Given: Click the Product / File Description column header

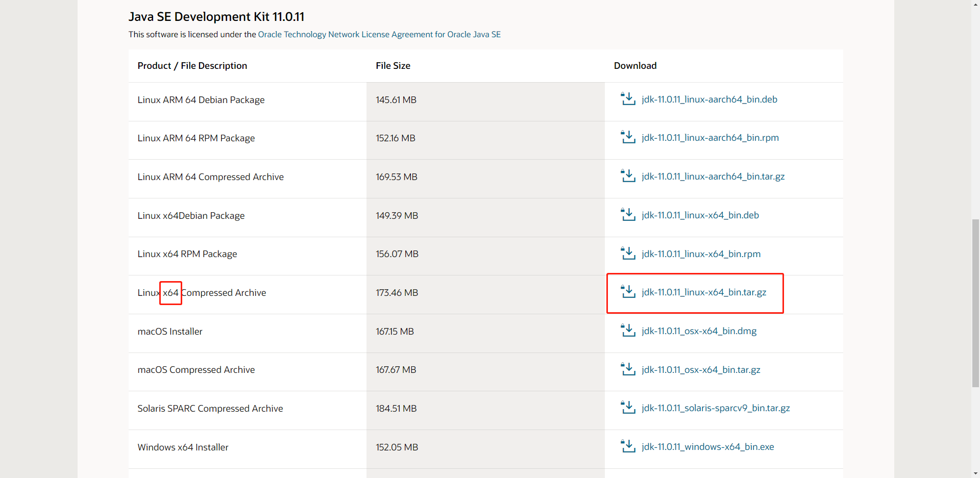Looking at the screenshot, I should [x=192, y=66].
